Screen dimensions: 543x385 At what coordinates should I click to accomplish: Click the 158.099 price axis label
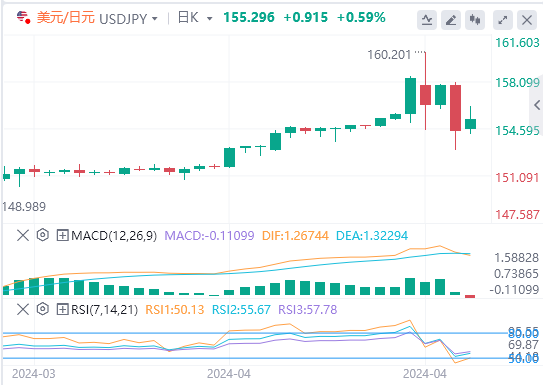point(517,83)
